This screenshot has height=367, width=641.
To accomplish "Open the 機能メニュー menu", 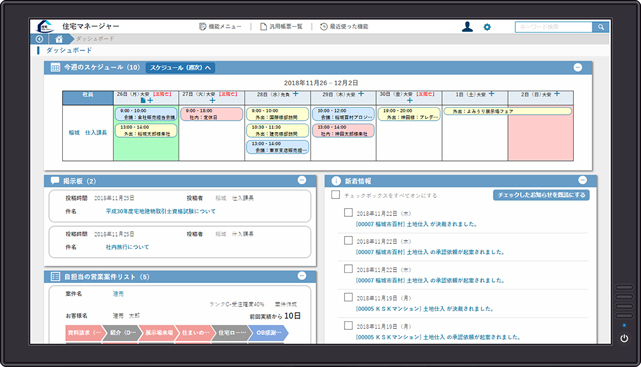I will point(220,27).
